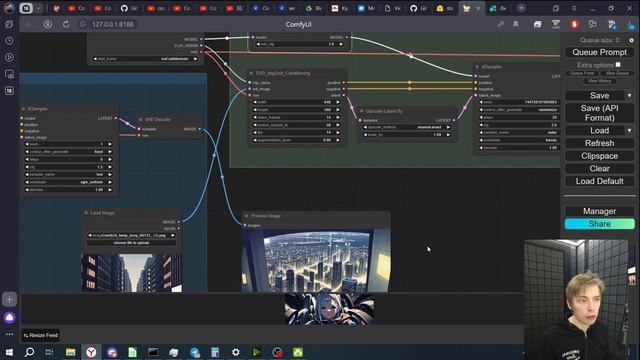
Task: Collapse the Preview Image node dot
Action: 247,216
